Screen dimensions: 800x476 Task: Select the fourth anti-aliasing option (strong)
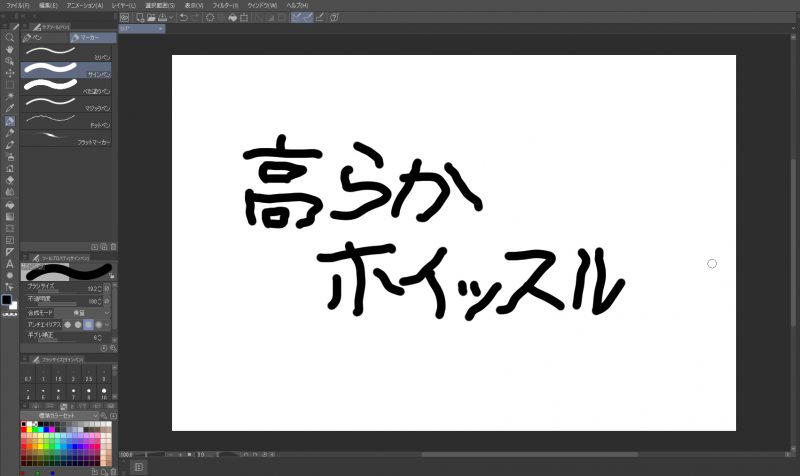[x=98, y=324]
